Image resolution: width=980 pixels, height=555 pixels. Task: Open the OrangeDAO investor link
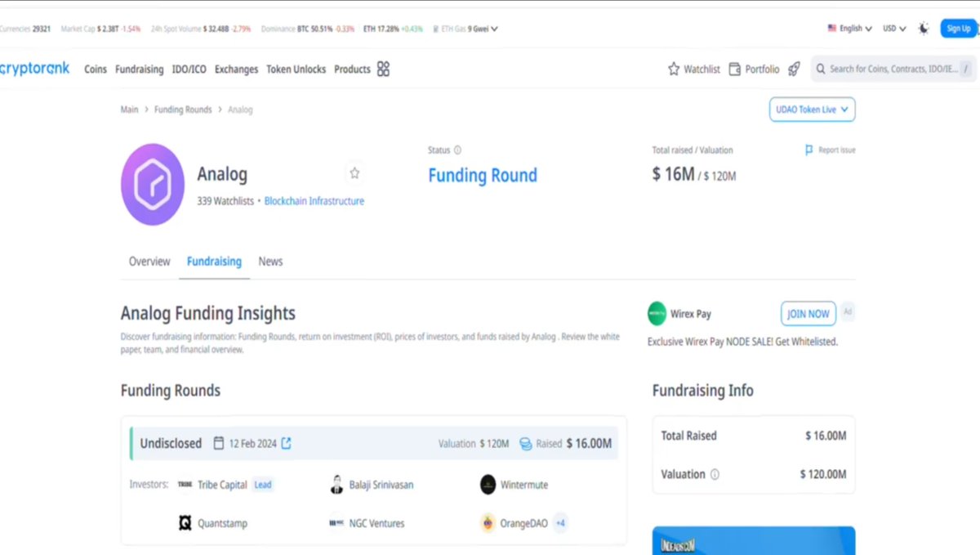tap(524, 523)
